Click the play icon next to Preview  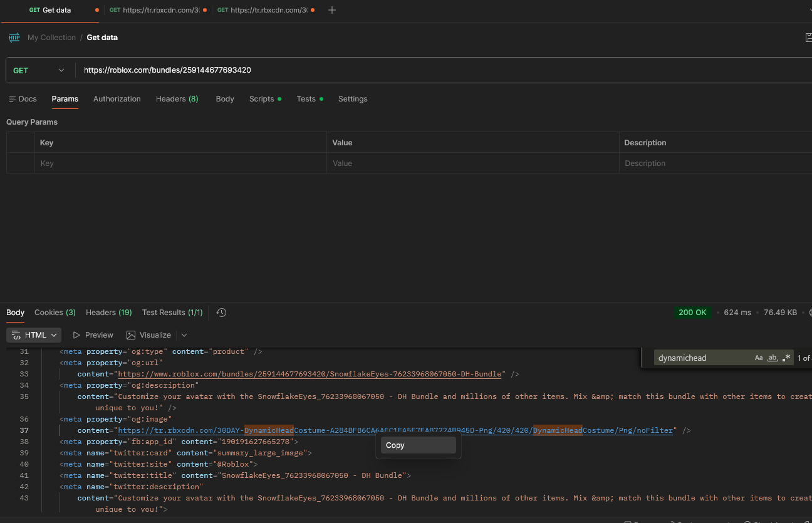(x=76, y=335)
